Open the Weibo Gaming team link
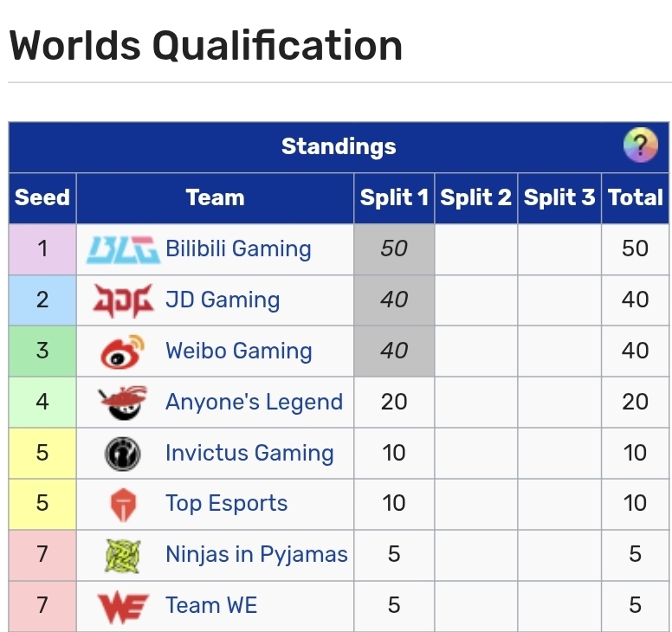Viewport: 672px width, 632px height. pos(238,351)
